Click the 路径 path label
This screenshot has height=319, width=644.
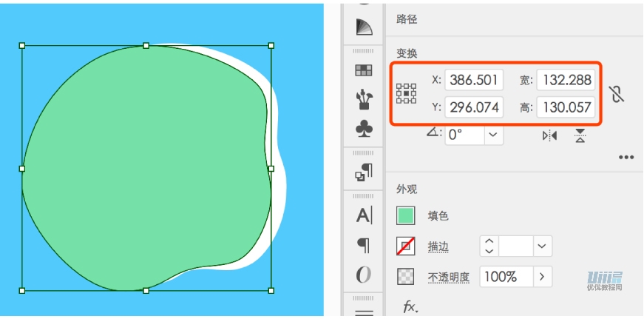pyautogui.click(x=407, y=19)
